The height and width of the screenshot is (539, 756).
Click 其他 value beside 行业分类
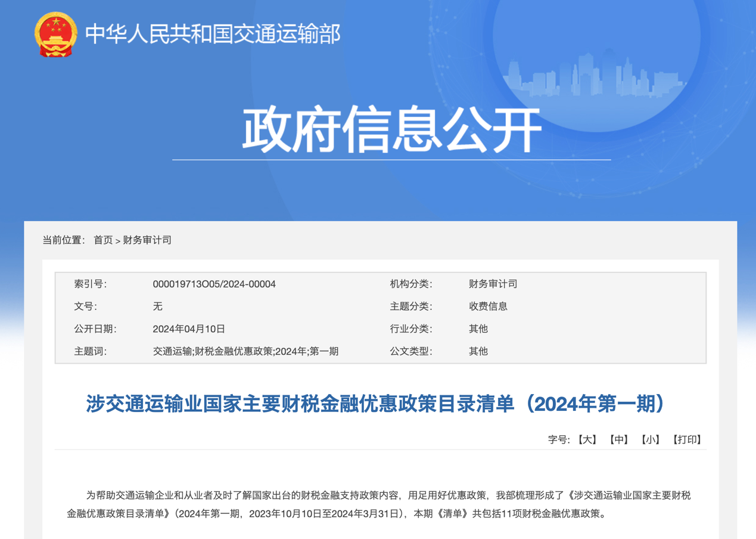tap(478, 329)
